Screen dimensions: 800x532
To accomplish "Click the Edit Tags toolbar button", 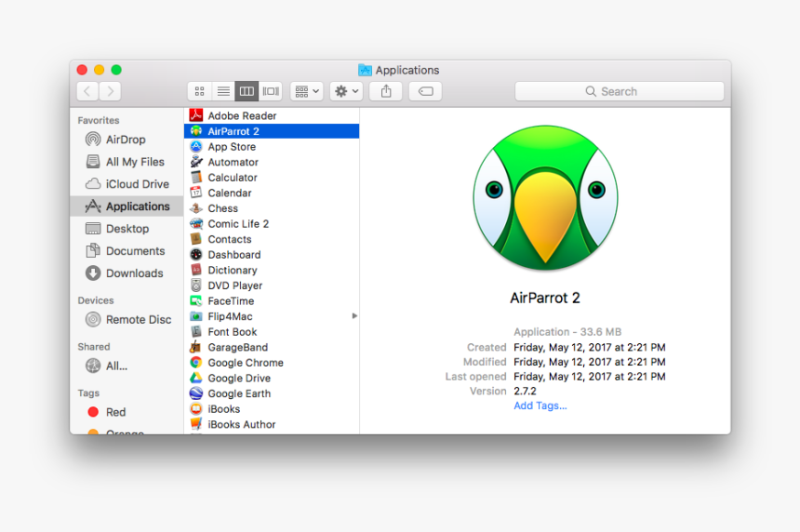I will tap(425, 91).
